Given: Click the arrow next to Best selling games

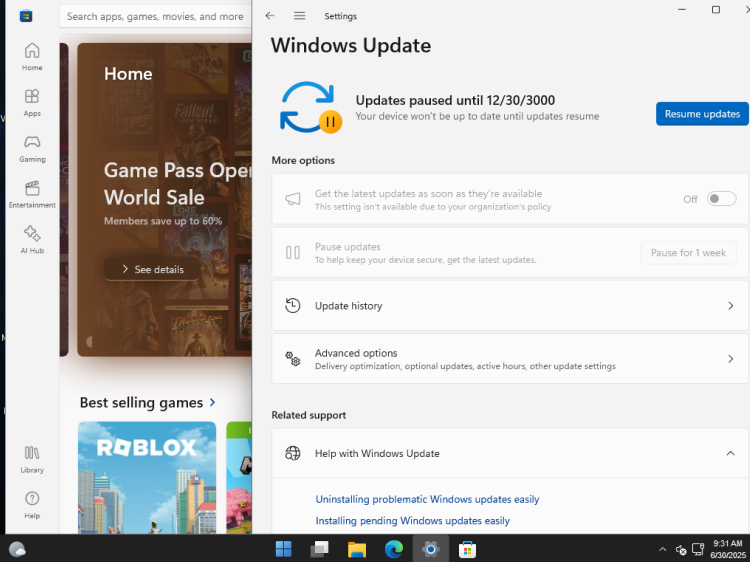Looking at the screenshot, I should (x=212, y=403).
